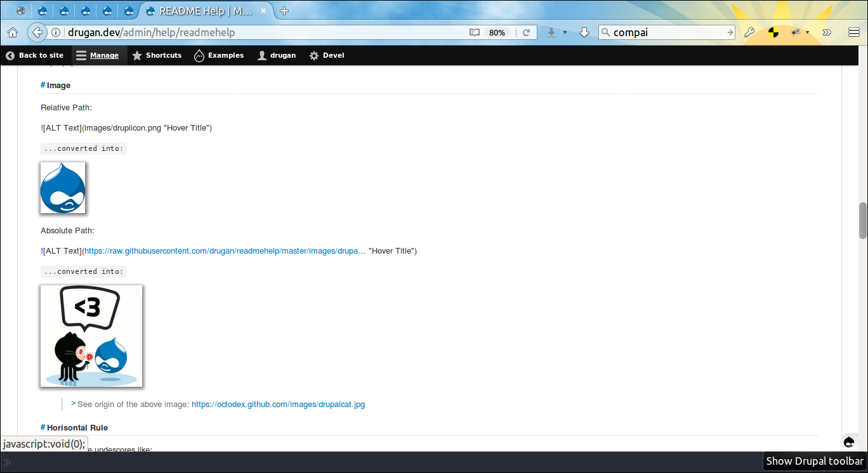868x473 pixels.
Task: Expand the Firebug dropdown arrow
Action: (807, 32)
